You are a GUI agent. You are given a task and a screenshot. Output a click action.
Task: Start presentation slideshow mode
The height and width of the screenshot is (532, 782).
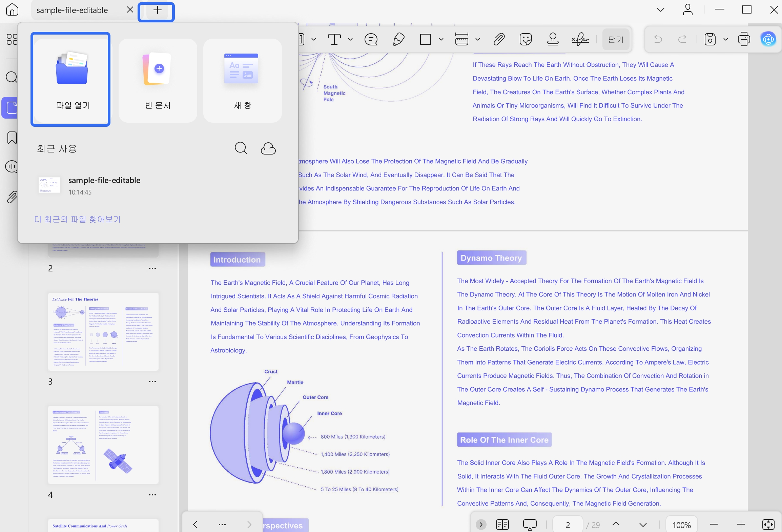530,525
